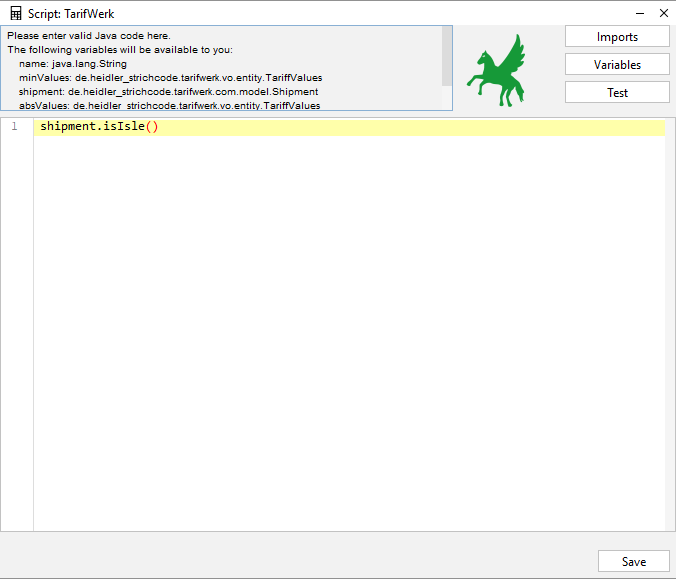The width and height of the screenshot is (676, 579).
Task: Place cursor in the word "shipment"
Action: [x=68, y=127]
